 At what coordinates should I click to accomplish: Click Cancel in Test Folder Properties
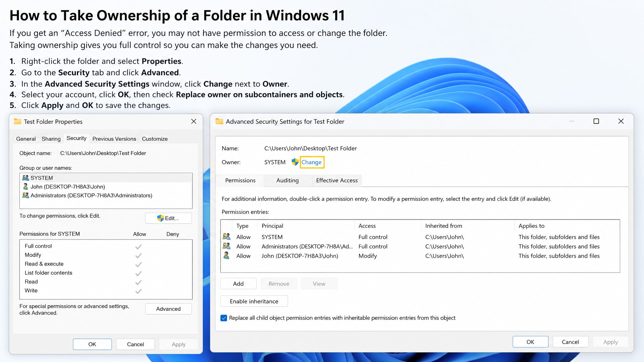[136, 344]
